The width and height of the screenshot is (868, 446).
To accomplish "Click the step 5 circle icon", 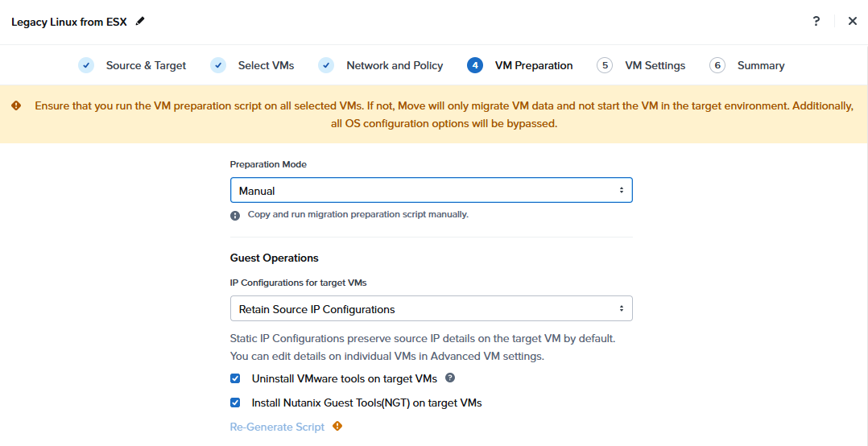I will point(605,65).
